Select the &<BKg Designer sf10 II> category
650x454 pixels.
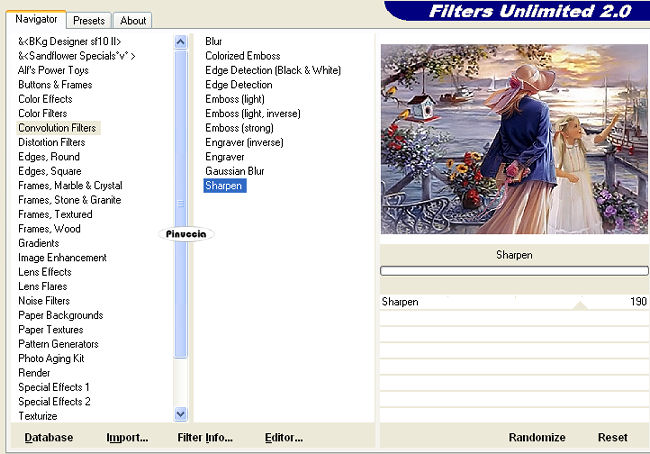tap(69, 41)
